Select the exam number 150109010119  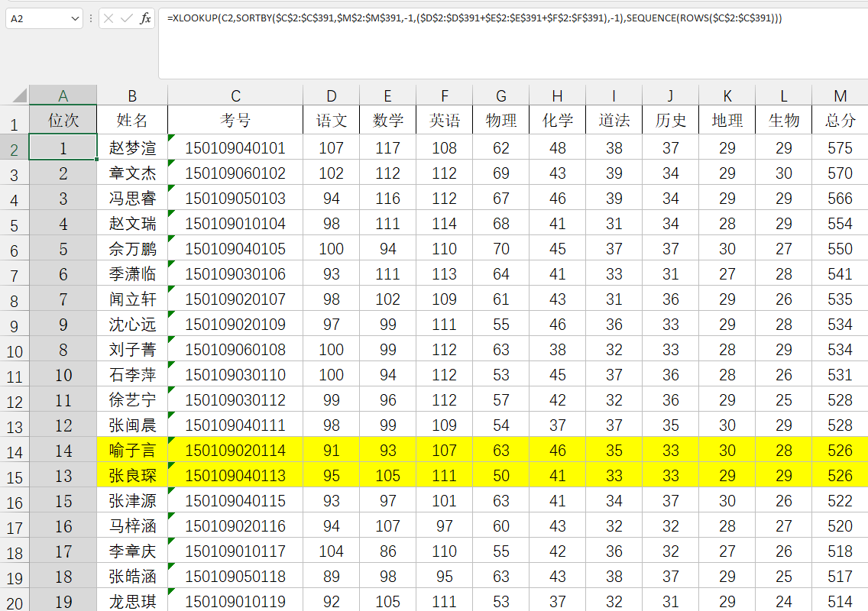(x=235, y=600)
